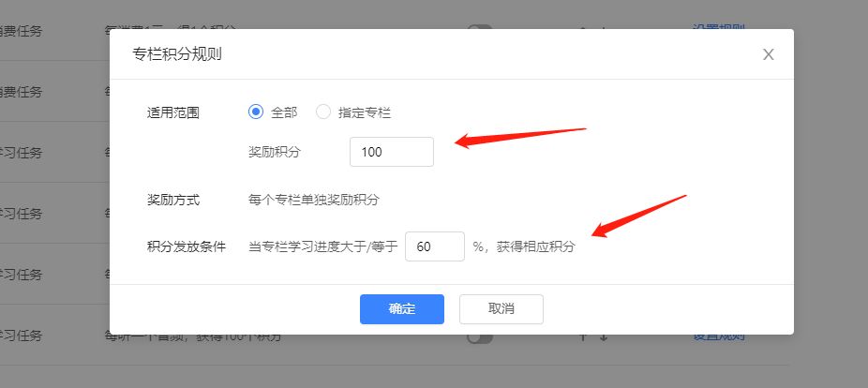Screen dimensions: 868x388
Task: Select the 全部 radio option
Action: tap(273, 112)
